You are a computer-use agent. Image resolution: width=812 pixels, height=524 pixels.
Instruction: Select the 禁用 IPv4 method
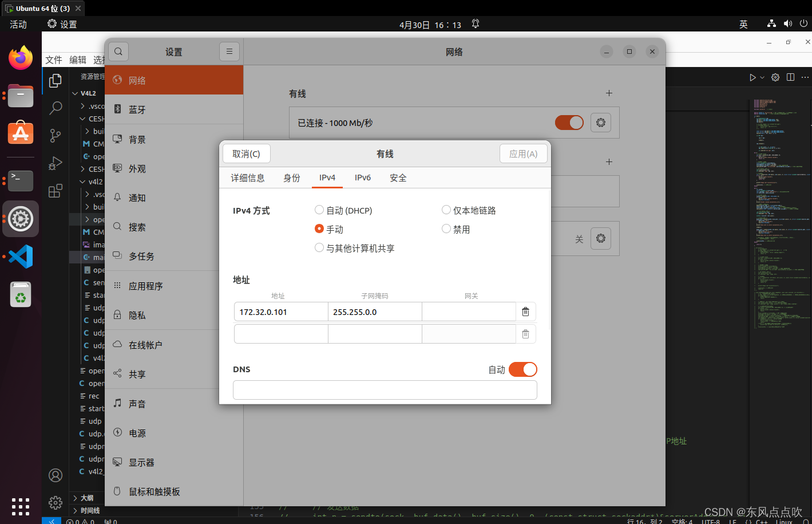pos(446,228)
